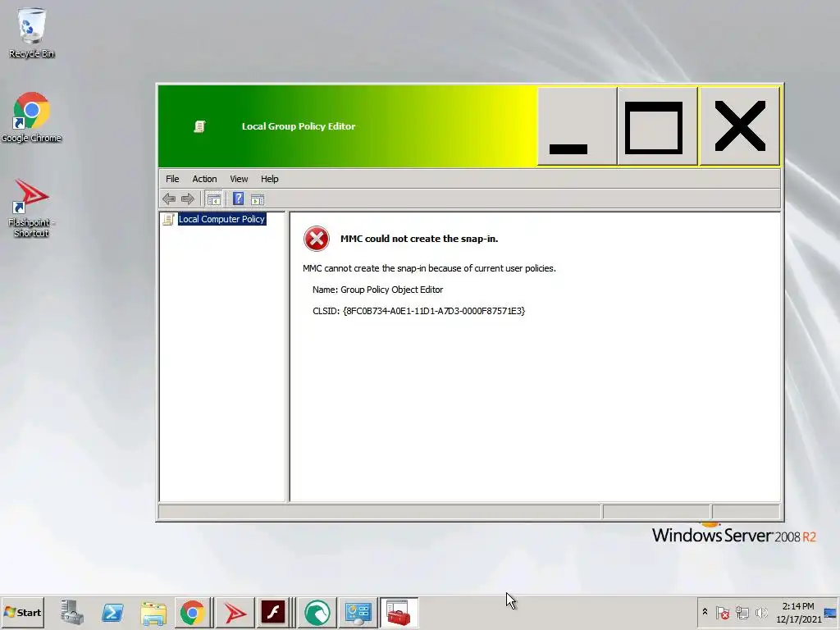Screen dimensions: 840x630
Task: Click the network tray icon
Action: (x=742, y=612)
